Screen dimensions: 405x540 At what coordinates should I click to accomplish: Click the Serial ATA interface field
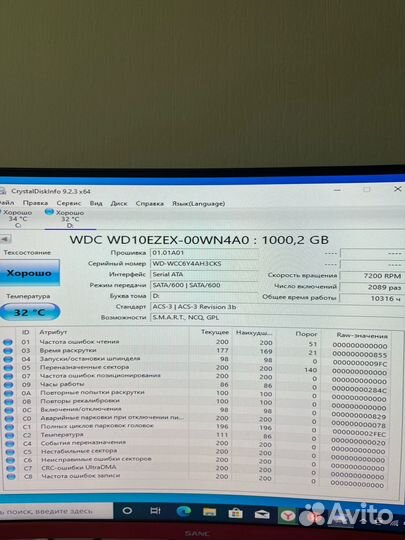click(x=204, y=274)
